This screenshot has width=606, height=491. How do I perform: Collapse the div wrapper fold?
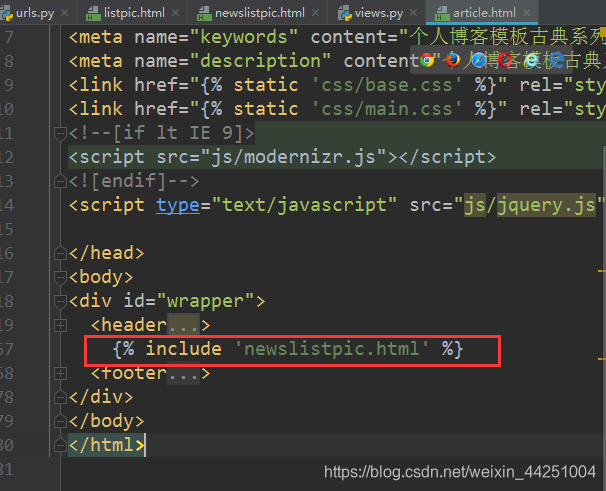click(60, 302)
